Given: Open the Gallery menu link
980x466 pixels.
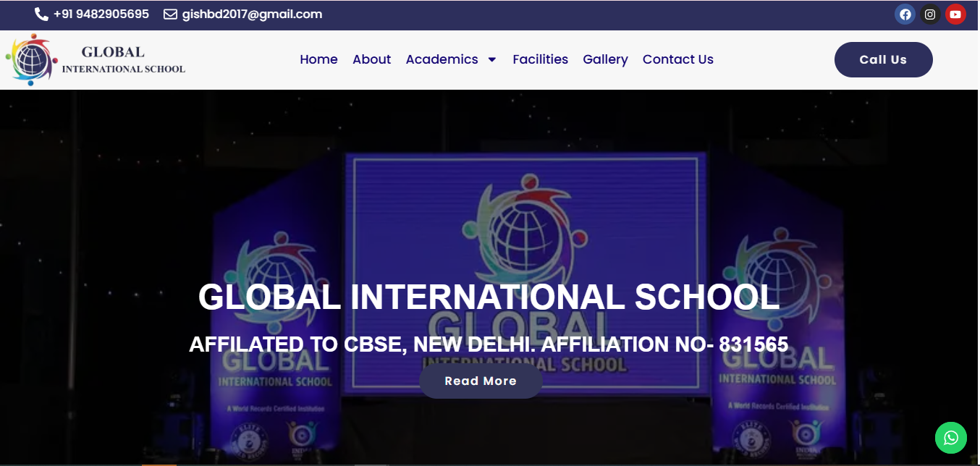Looking at the screenshot, I should (605, 59).
